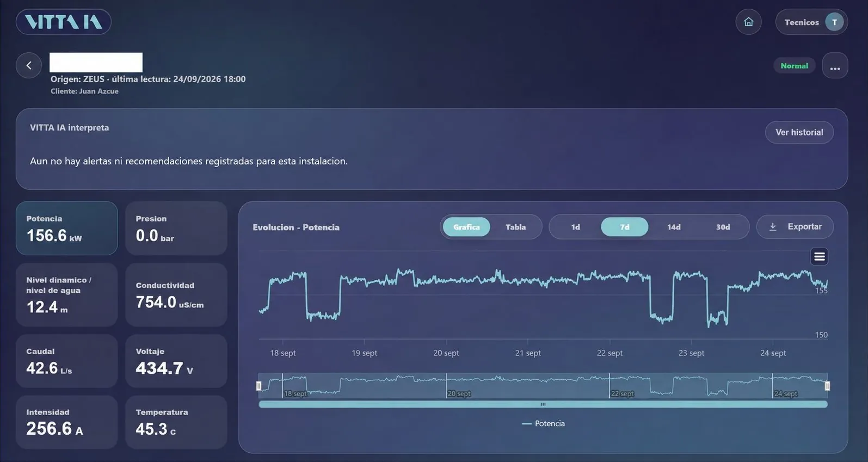868x462 pixels.
Task: Click 'Cliente: Juan Azcue' text
Action: (x=84, y=91)
